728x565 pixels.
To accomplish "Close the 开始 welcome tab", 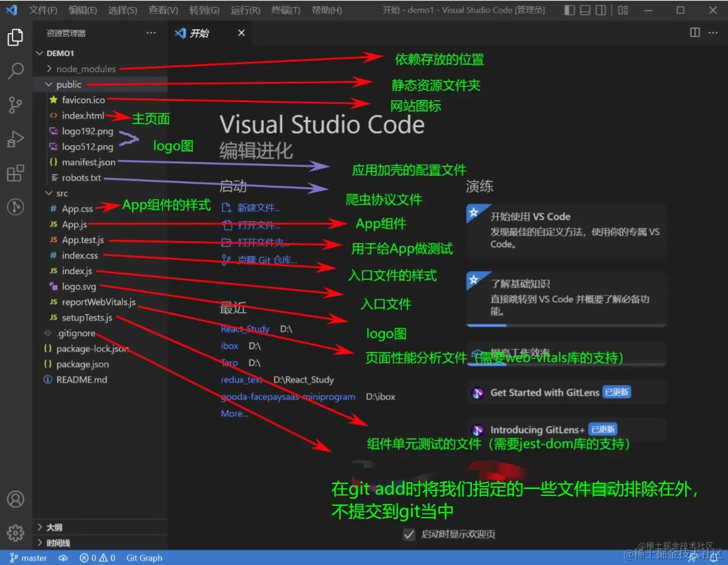I will pos(241,33).
